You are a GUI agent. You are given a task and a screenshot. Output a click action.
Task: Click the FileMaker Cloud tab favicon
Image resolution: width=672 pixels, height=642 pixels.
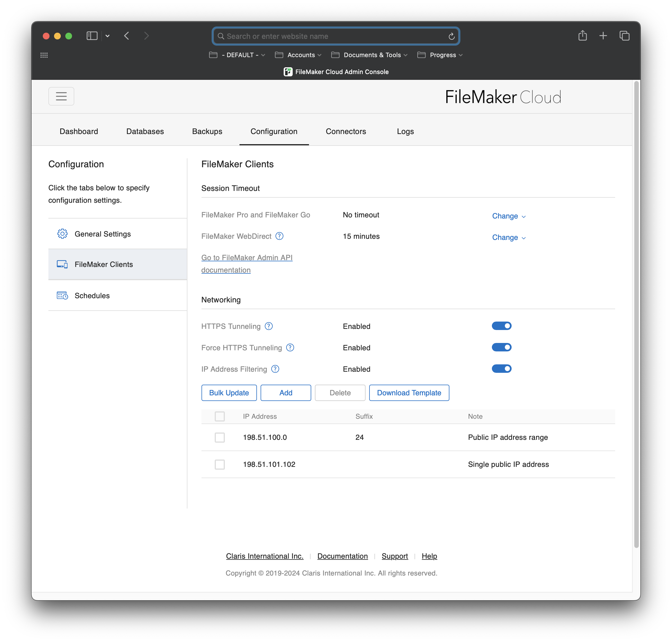pos(288,72)
